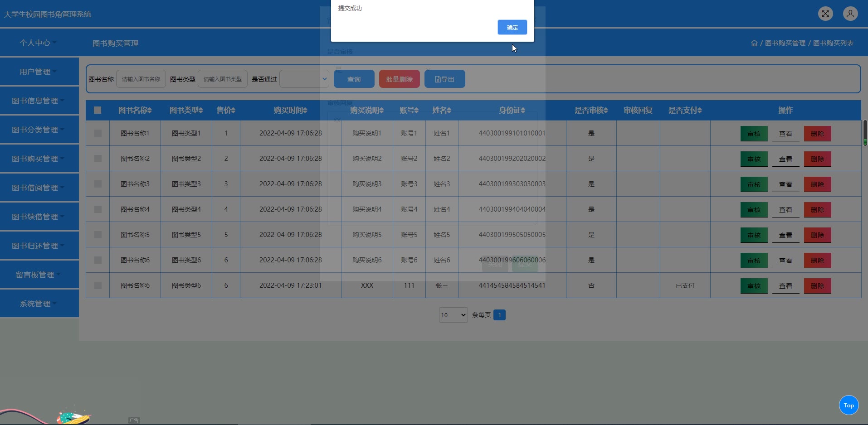Viewport: 868px width, 425px height.
Task: Check the row checkbox for 图书名称2
Action: (x=98, y=159)
